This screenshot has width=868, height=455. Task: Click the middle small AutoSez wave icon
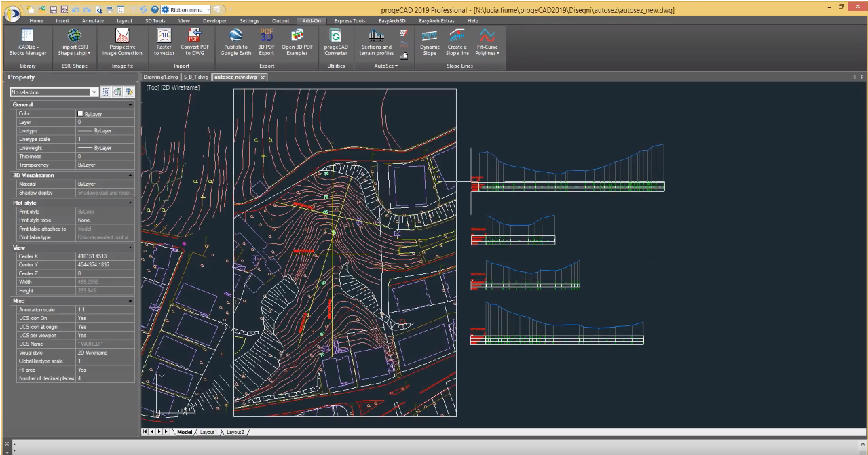(404, 43)
